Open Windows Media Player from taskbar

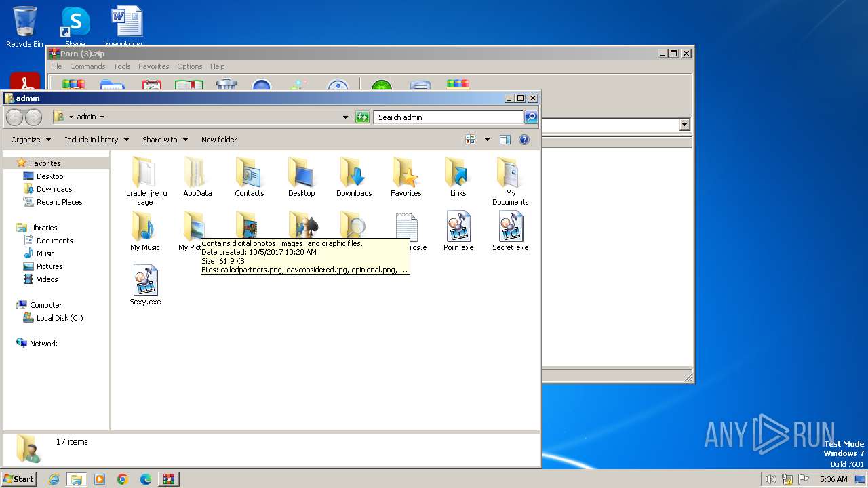100,479
